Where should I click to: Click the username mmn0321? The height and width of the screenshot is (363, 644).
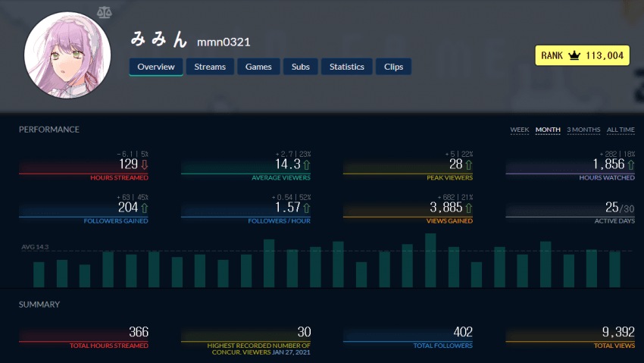click(x=224, y=42)
